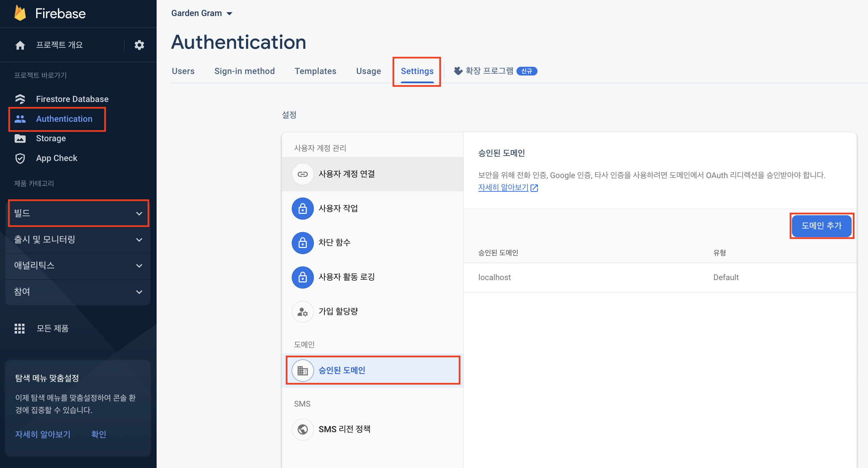Click 자세히 알아보기 link under 승인된 도메인

click(x=504, y=187)
